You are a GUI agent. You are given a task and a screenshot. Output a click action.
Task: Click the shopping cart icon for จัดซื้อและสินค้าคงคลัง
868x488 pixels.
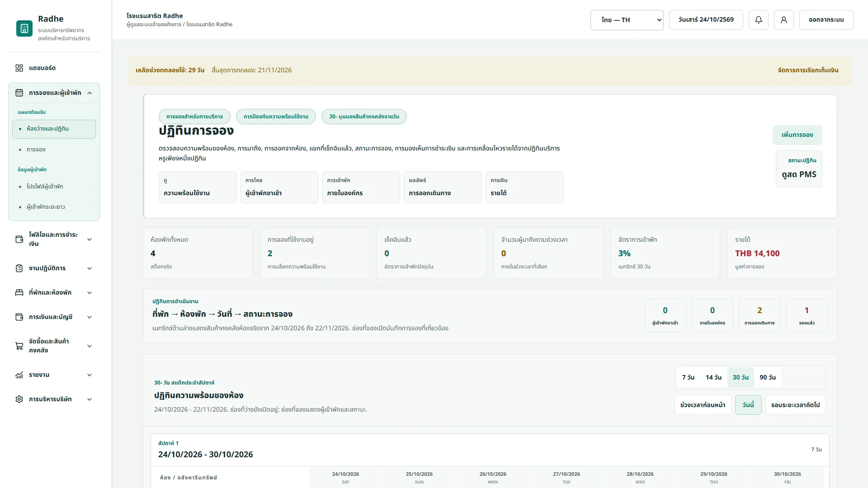[x=19, y=346]
